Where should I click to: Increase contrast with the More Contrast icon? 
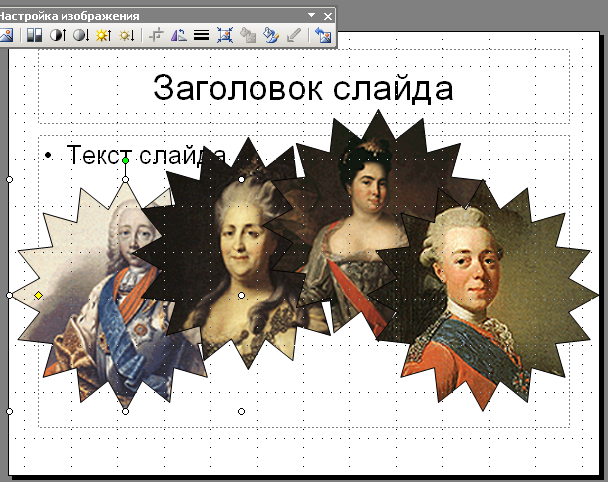click(58, 35)
